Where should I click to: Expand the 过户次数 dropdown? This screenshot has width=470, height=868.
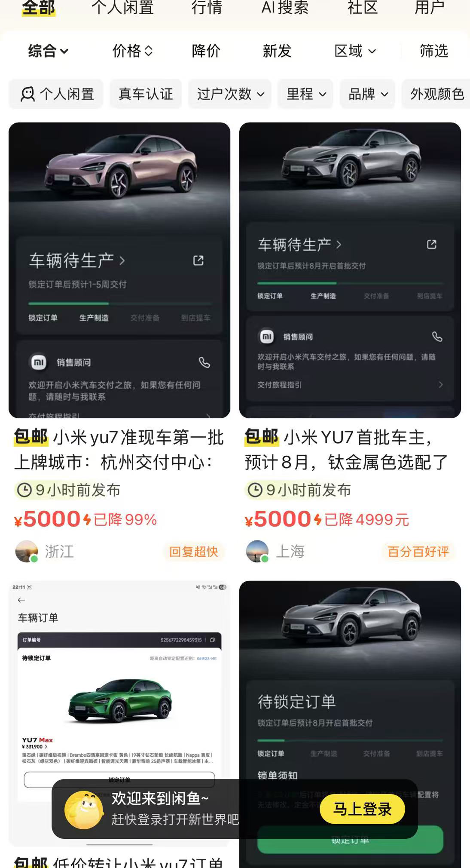tap(230, 94)
